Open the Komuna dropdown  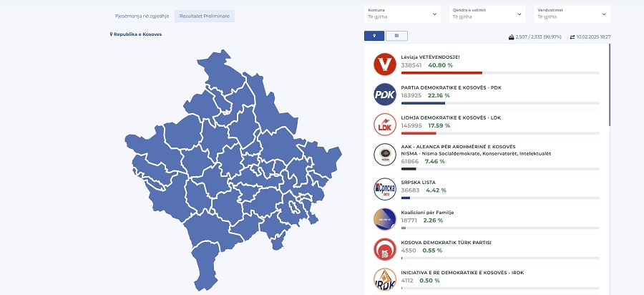click(403, 14)
